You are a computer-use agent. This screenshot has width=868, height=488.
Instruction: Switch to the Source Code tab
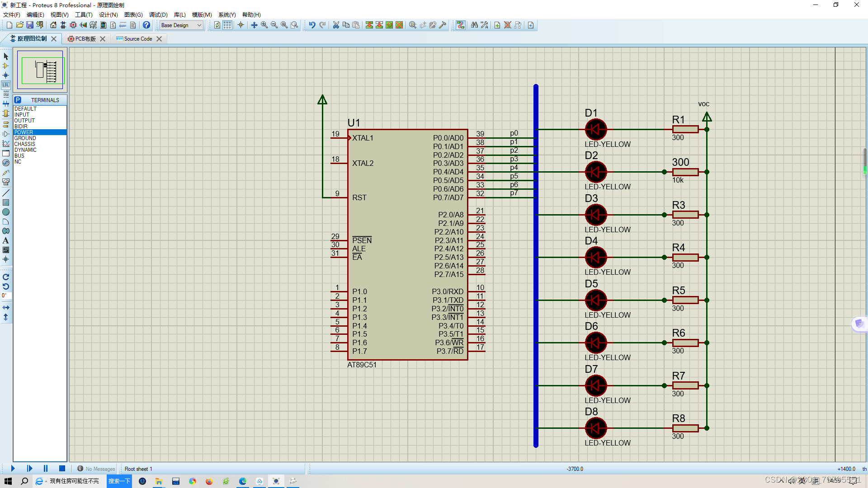pos(138,39)
